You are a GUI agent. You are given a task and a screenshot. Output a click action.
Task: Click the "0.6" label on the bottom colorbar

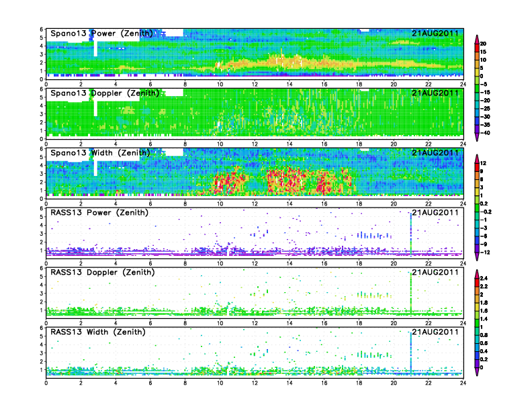(484, 344)
